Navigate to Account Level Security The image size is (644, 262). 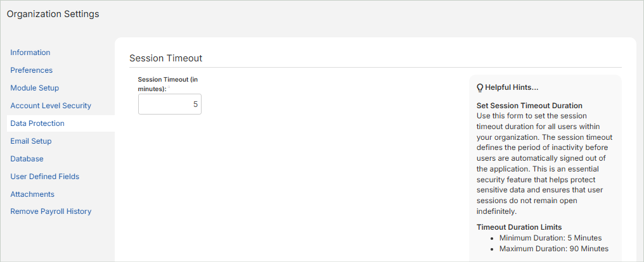coord(51,106)
